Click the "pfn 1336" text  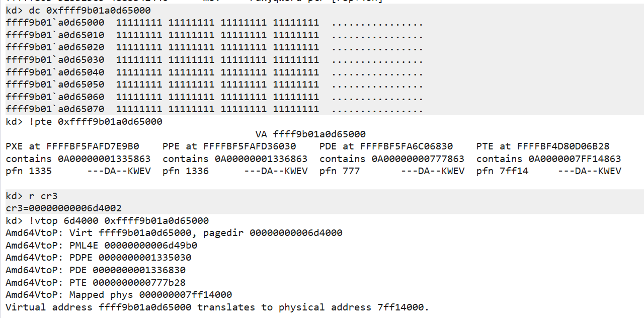[x=186, y=171]
